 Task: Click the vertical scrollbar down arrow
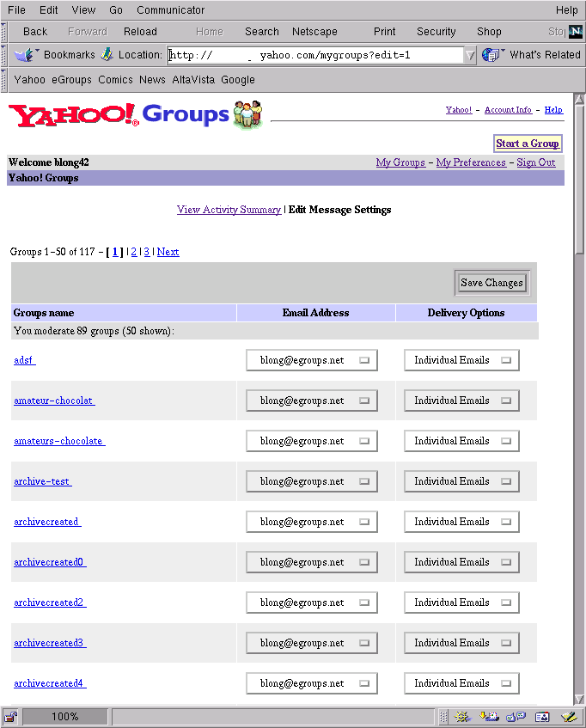[579, 699]
